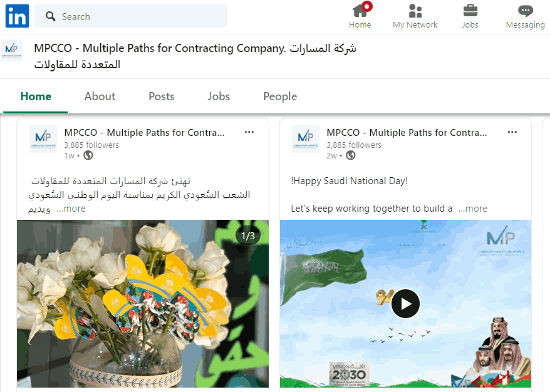Open three-dot menu on first post
This screenshot has height=392, width=550.
pos(249,132)
